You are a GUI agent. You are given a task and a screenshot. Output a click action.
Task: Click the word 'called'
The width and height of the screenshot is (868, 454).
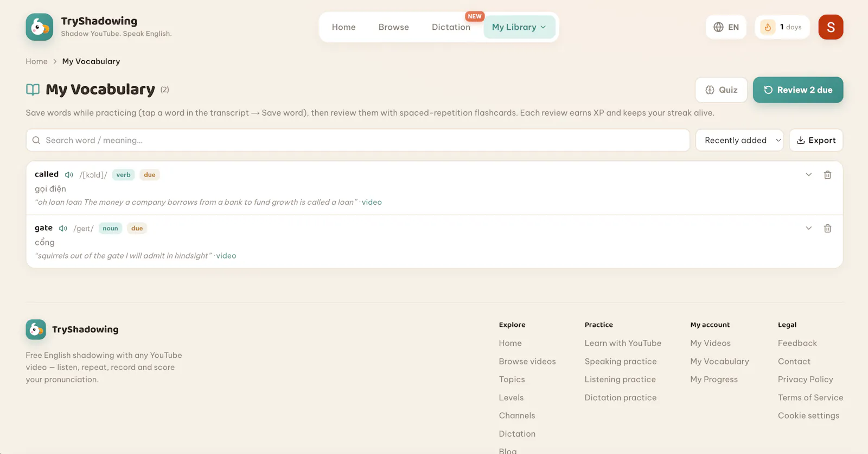click(x=47, y=174)
